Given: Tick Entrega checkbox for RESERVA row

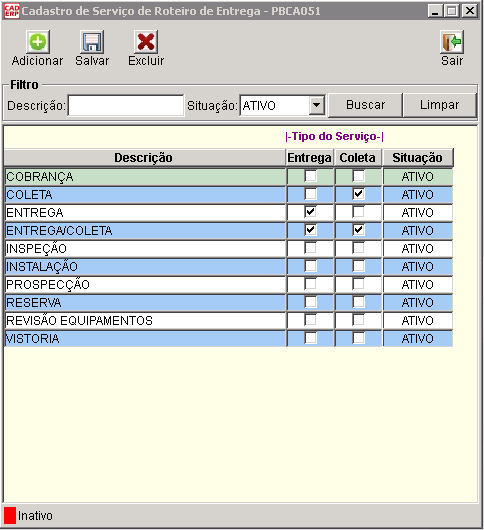Looking at the screenshot, I should (x=310, y=302).
